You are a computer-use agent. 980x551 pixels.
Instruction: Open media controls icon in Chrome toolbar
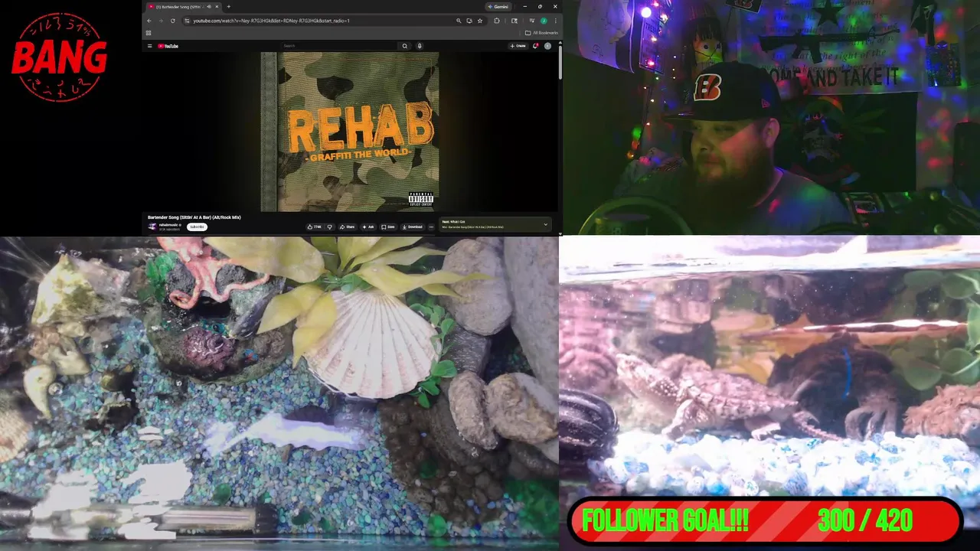[532, 21]
